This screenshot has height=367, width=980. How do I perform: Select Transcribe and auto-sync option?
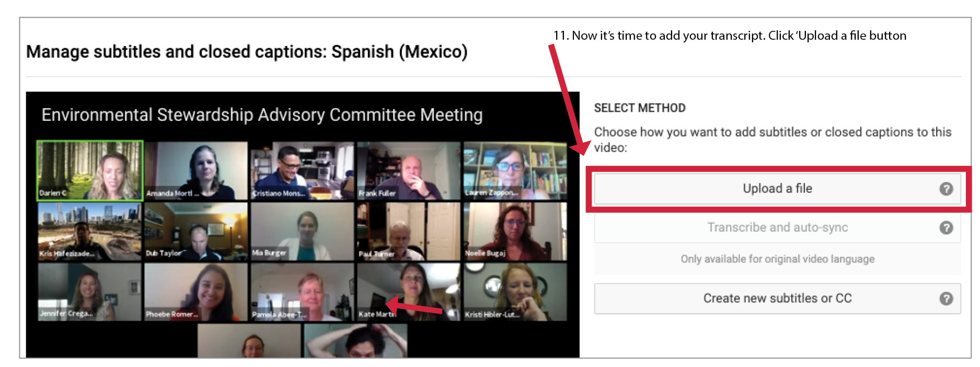777,227
